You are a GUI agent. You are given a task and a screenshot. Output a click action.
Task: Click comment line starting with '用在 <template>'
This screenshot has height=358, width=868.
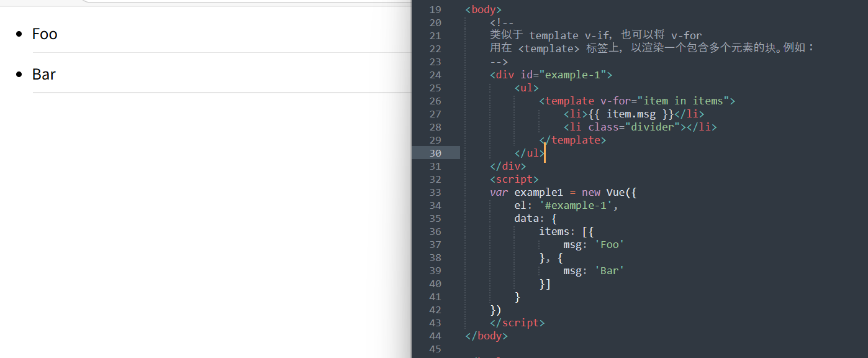pos(651,48)
